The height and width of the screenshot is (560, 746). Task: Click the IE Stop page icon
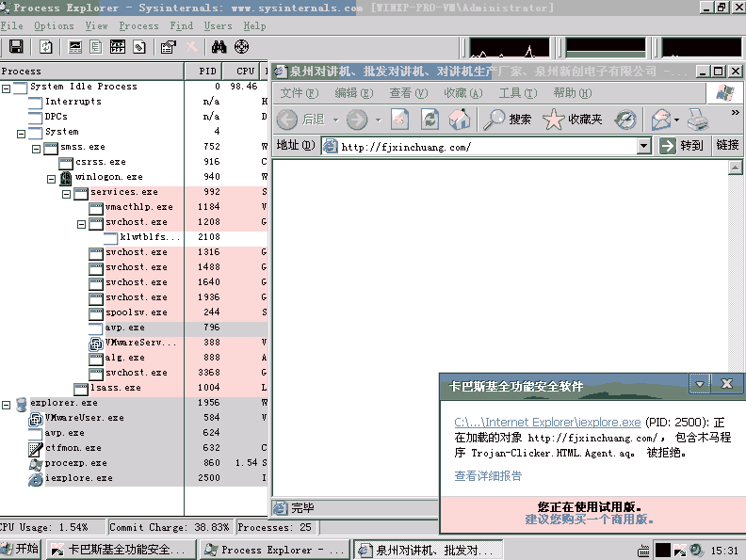pyautogui.click(x=399, y=120)
